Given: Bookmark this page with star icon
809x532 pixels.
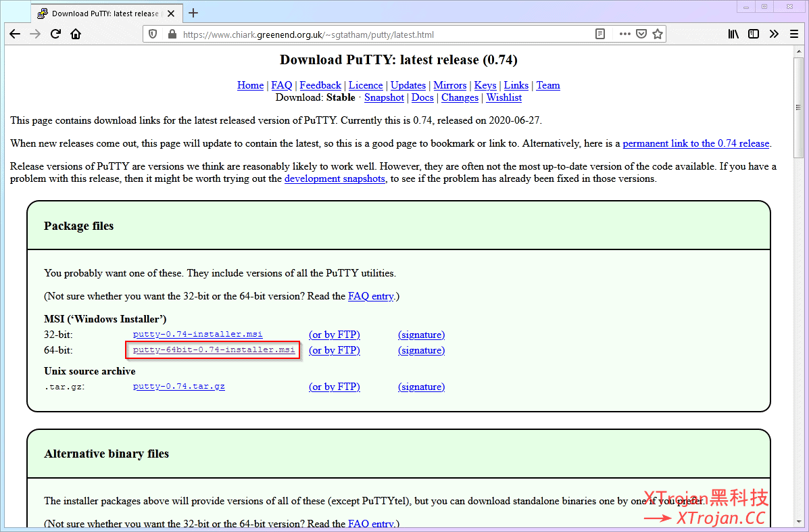Looking at the screenshot, I should pyautogui.click(x=657, y=34).
